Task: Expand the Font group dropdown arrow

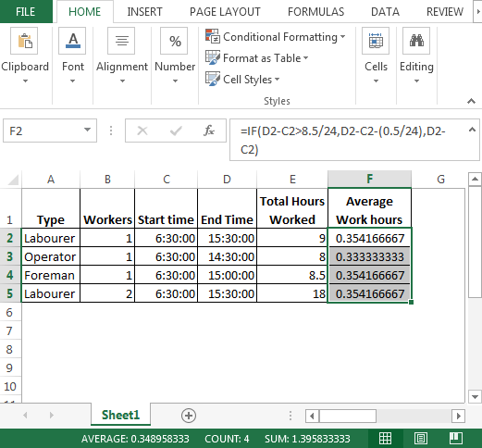Action: [x=72, y=81]
